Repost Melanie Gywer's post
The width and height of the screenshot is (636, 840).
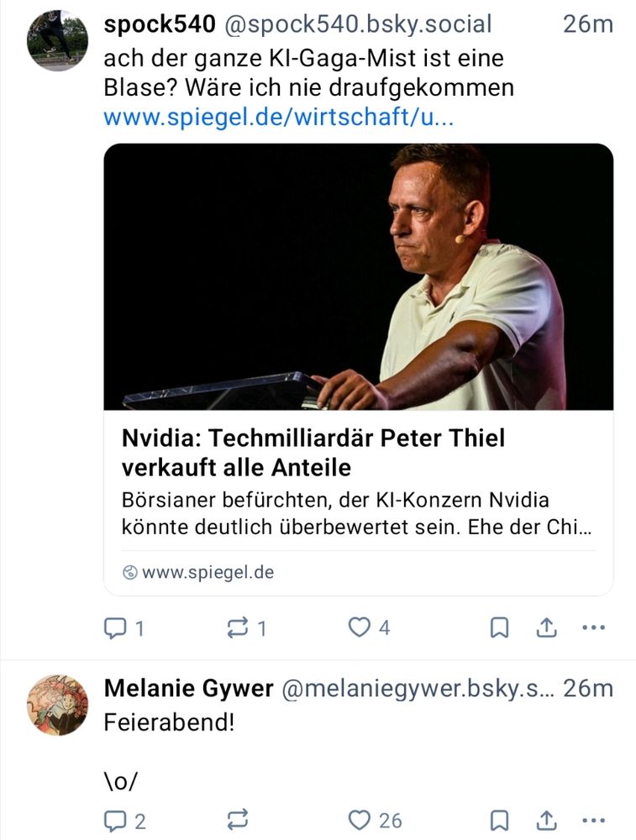236,819
